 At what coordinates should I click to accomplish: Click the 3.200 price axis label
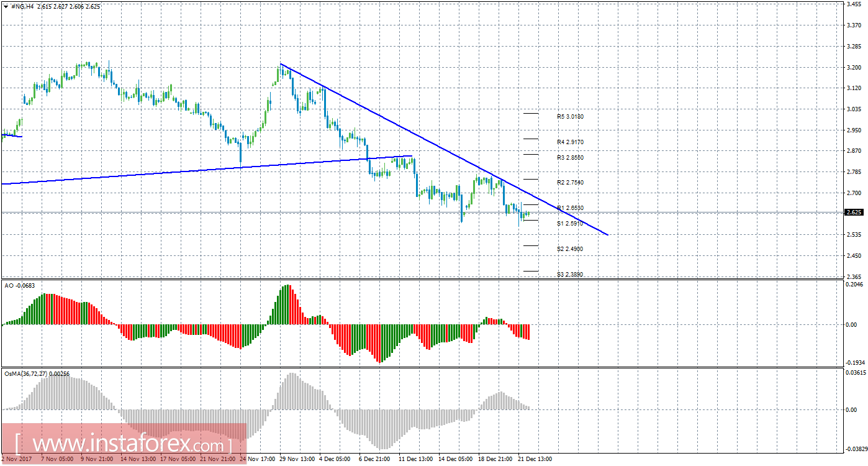854,68
